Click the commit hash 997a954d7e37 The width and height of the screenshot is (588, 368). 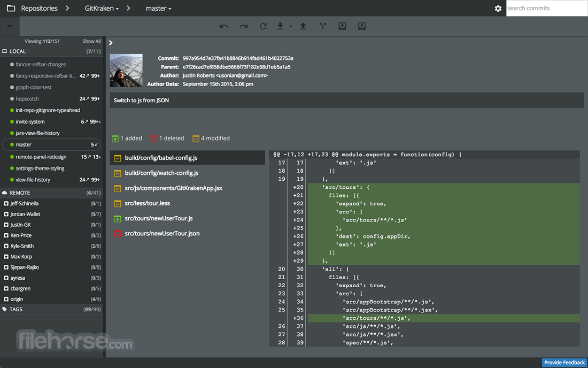click(x=238, y=58)
